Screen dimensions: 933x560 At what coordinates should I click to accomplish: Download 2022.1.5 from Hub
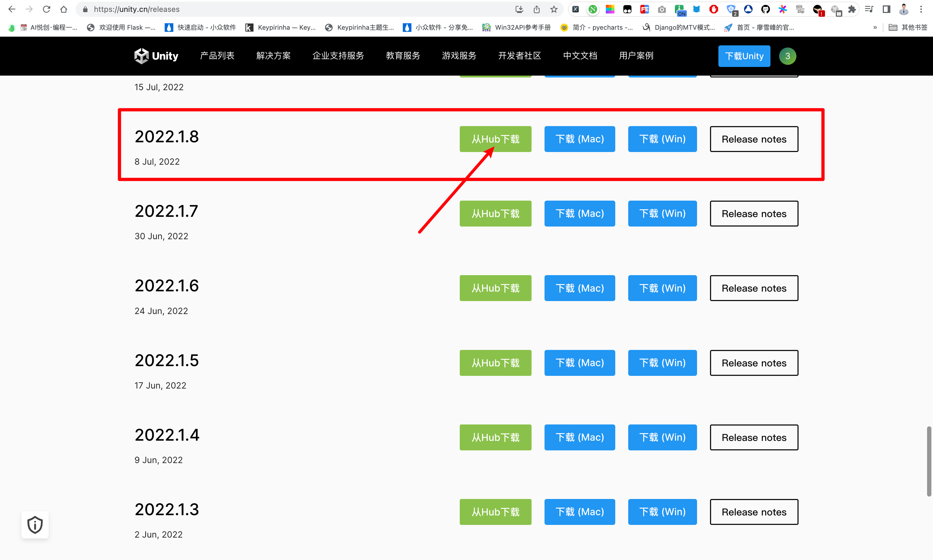[495, 363]
